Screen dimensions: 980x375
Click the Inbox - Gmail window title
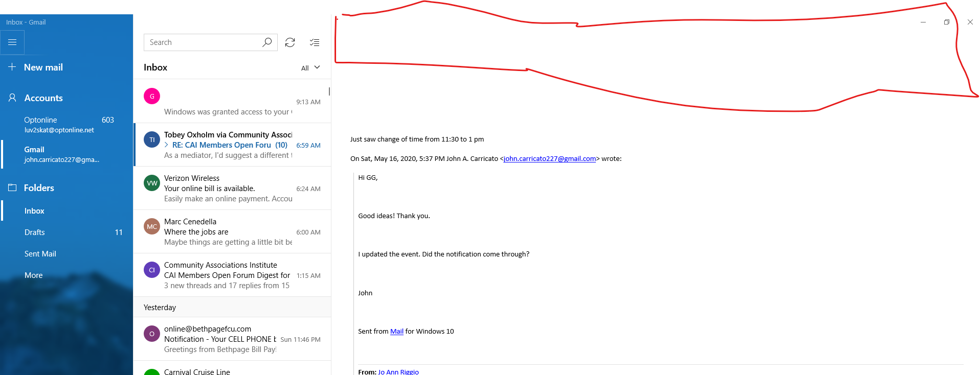(x=26, y=22)
